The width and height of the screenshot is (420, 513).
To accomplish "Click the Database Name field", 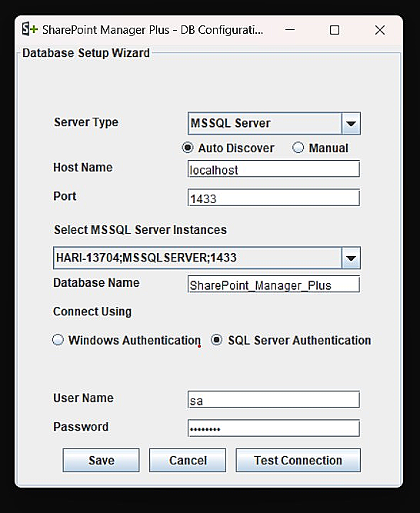I will (274, 285).
